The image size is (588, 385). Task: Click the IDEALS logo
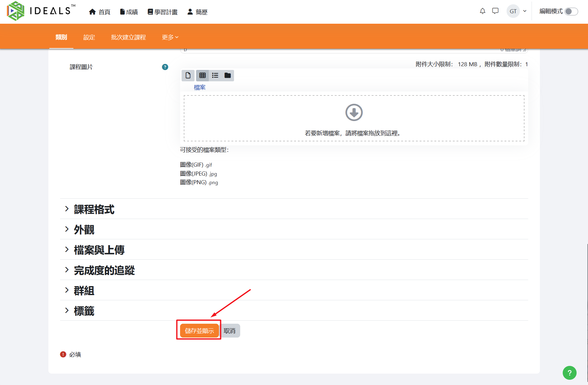(x=41, y=11)
